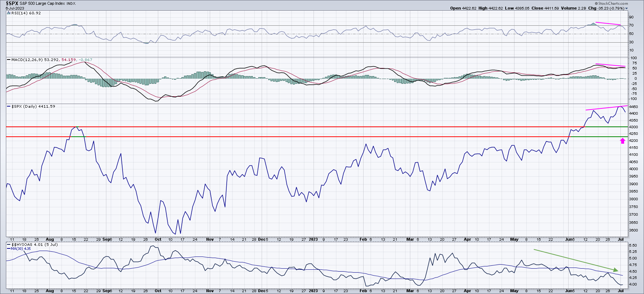Click the 6-Jul-2023 date label
The width and height of the screenshot is (644, 294).
point(14,8)
